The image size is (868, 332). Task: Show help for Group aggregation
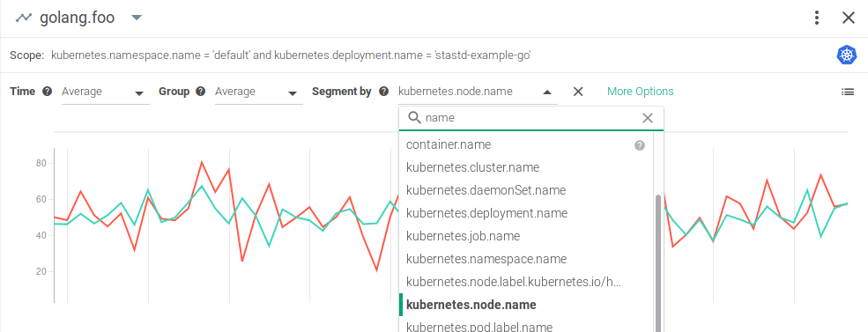click(x=200, y=92)
